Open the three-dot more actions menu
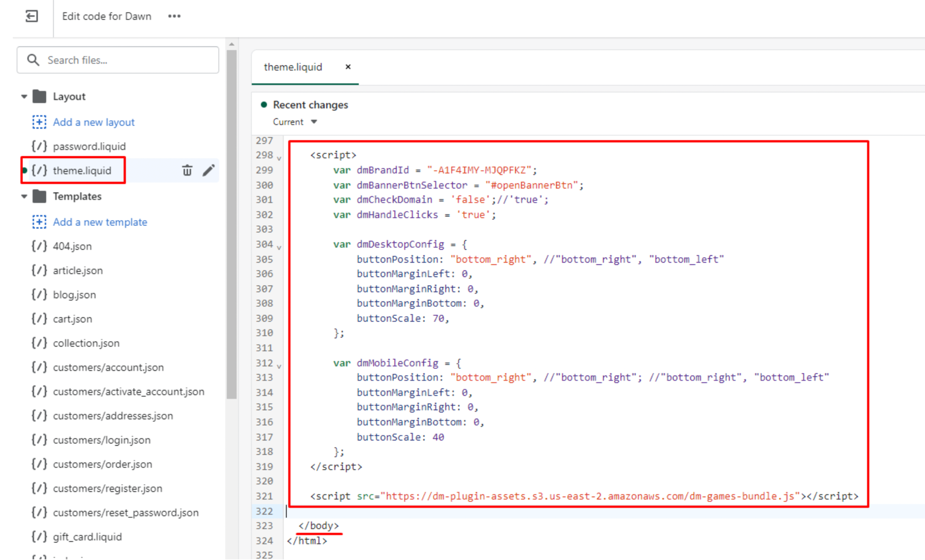 pos(174,16)
